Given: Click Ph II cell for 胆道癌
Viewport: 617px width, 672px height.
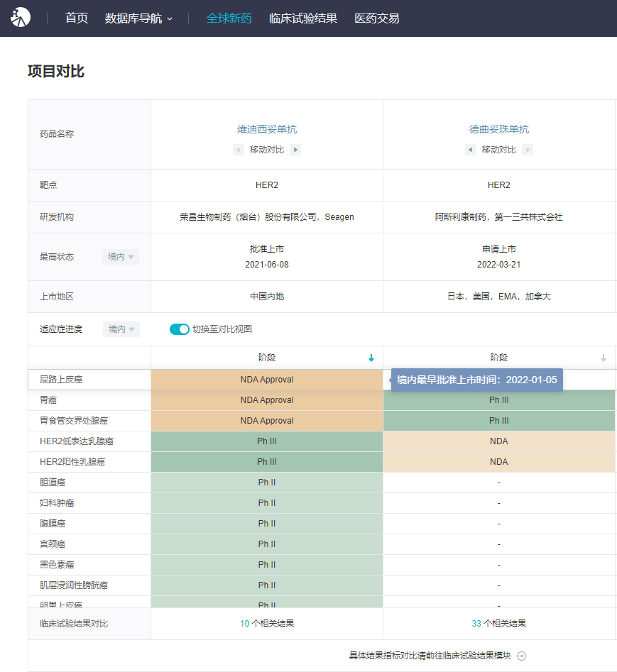Looking at the screenshot, I should [267, 483].
